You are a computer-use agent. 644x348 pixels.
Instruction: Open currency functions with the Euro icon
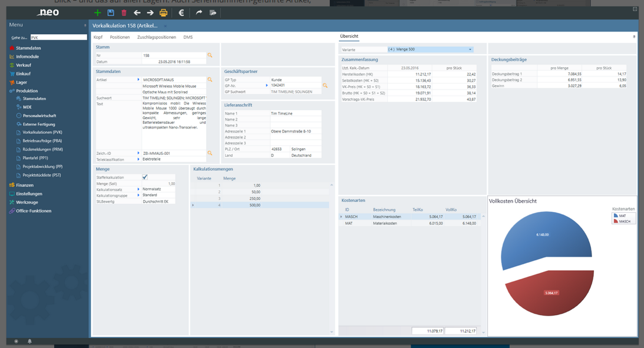(181, 13)
